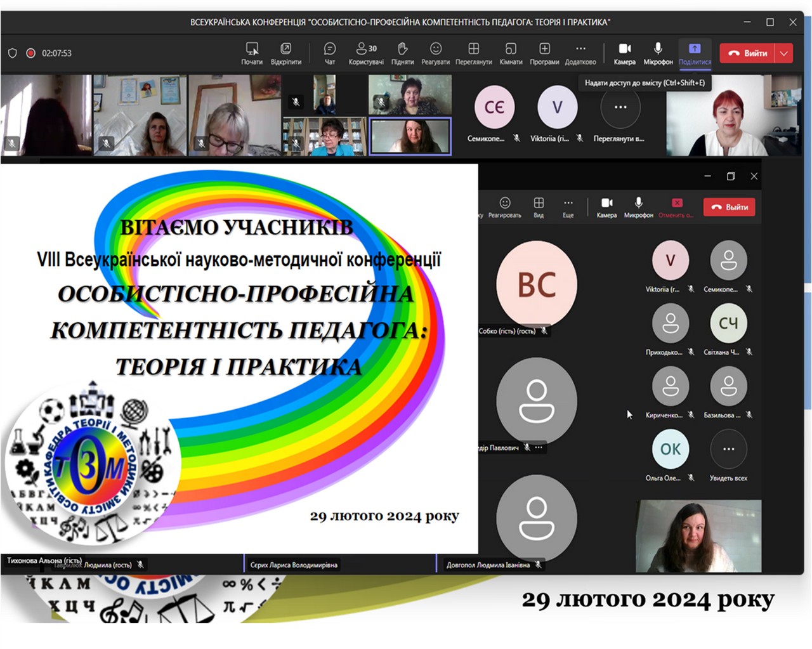Open the Чат panel in the meeting toolbar

click(x=329, y=53)
